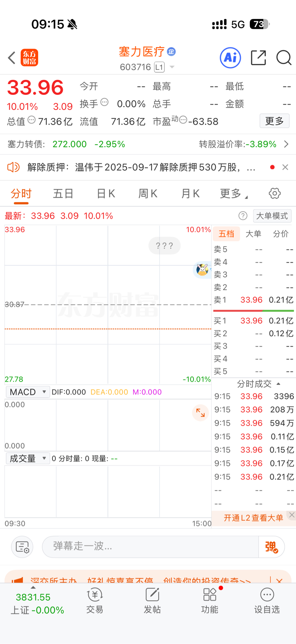
Task: Toggle 大单模式
Action: pyautogui.click(x=272, y=216)
